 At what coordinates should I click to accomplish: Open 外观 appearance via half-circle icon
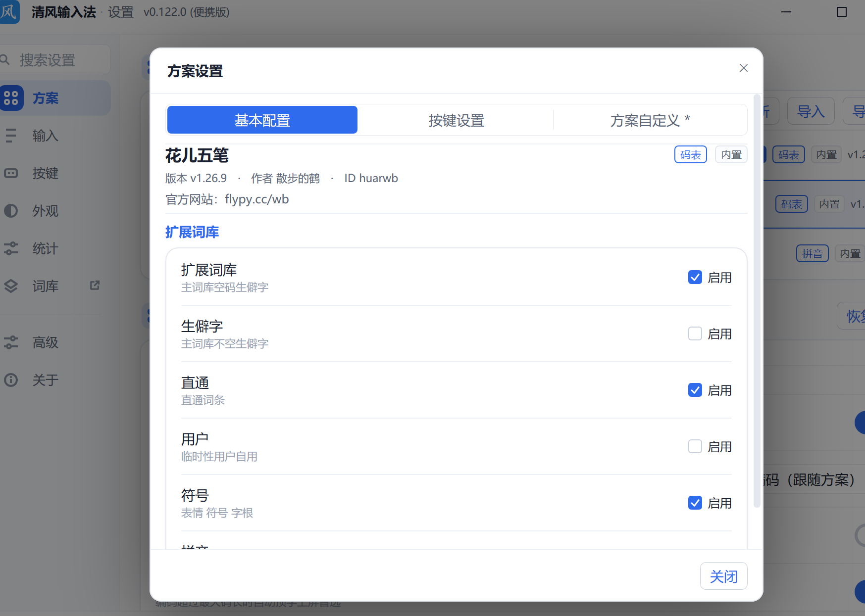[11, 211]
